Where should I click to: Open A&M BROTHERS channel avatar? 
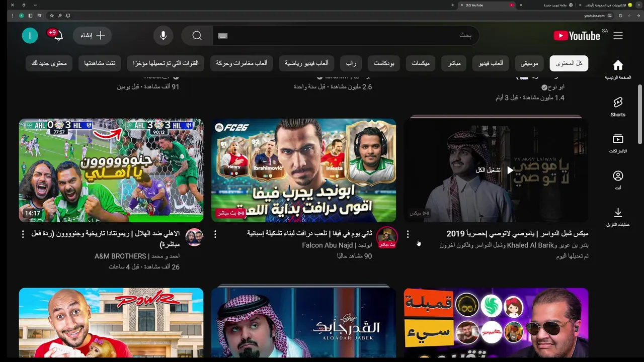194,237
